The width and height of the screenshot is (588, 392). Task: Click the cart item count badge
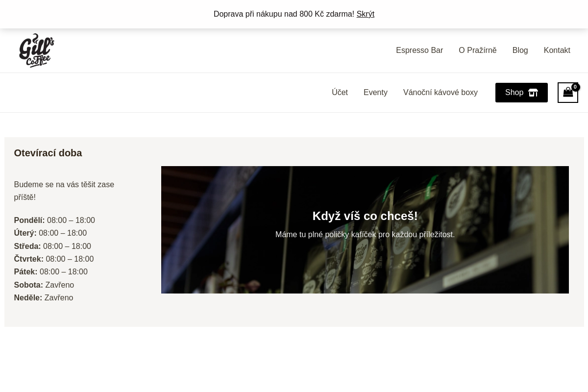coord(575,87)
